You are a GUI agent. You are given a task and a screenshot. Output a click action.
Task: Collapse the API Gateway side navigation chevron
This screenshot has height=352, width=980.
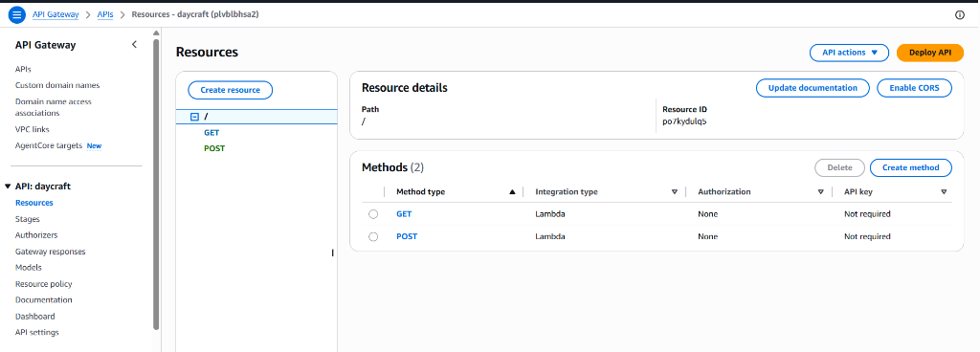[134, 44]
